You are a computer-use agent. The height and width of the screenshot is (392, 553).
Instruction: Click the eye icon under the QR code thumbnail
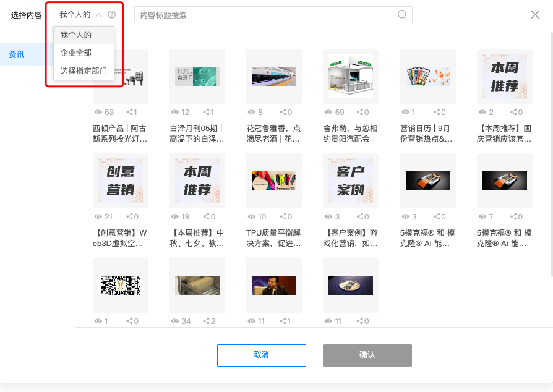[x=98, y=321]
